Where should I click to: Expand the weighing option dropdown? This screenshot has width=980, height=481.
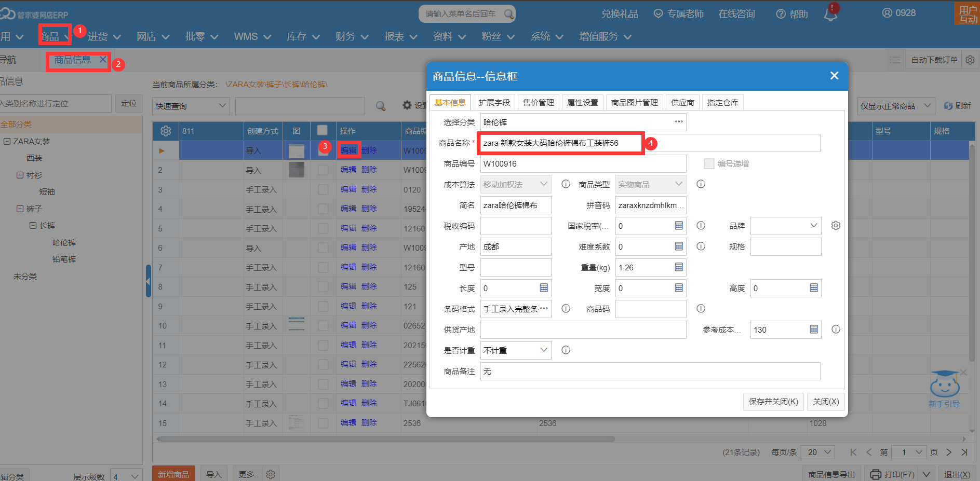click(x=543, y=350)
